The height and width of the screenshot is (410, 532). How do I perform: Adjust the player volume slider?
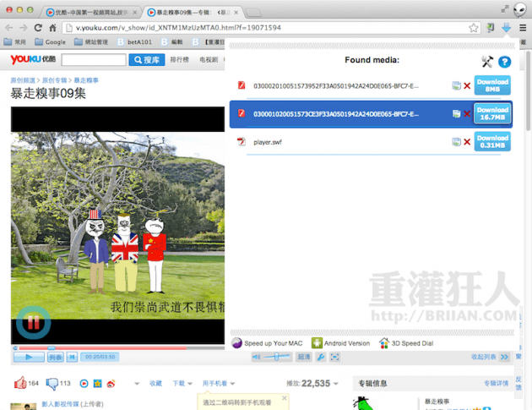[x=277, y=357]
